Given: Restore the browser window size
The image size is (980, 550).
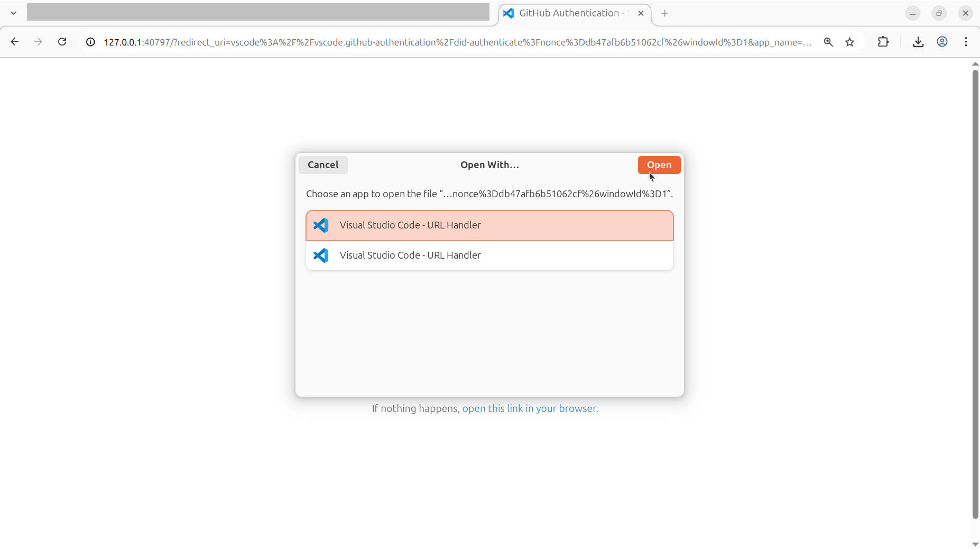Looking at the screenshot, I should click(x=939, y=13).
